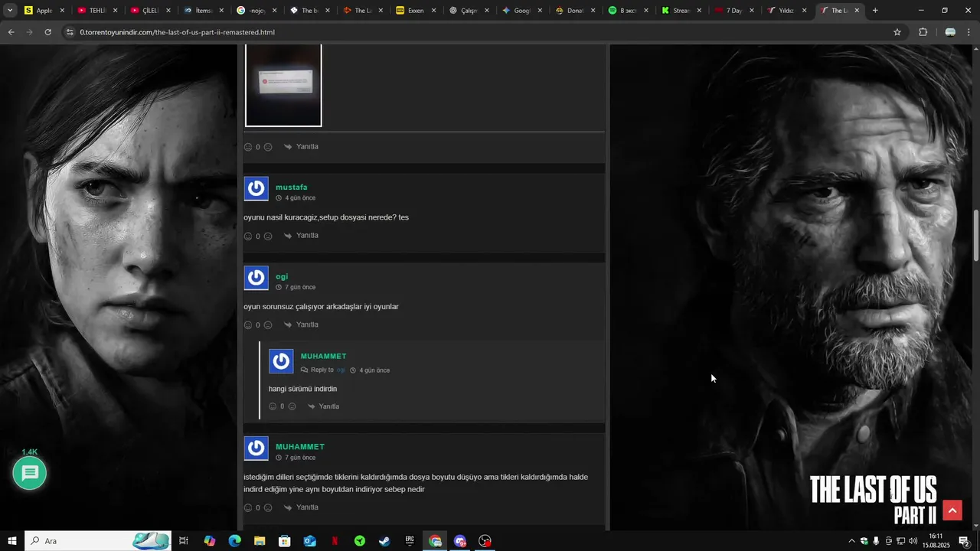This screenshot has width=980, height=551.
Task: Open Microsoft Store from the taskbar
Action: (284, 541)
